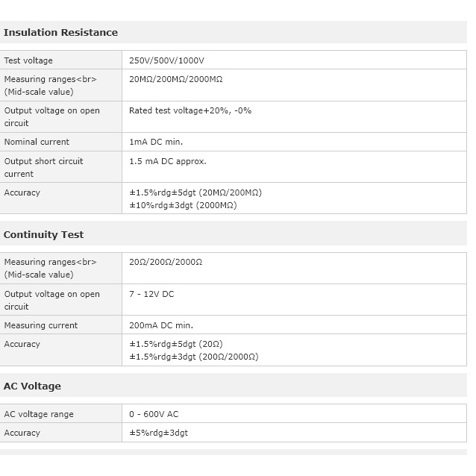Viewport: 476px width, 476px height.
Task: Click the 250V/500V/1000V value cell
Action: click(166, 60)
